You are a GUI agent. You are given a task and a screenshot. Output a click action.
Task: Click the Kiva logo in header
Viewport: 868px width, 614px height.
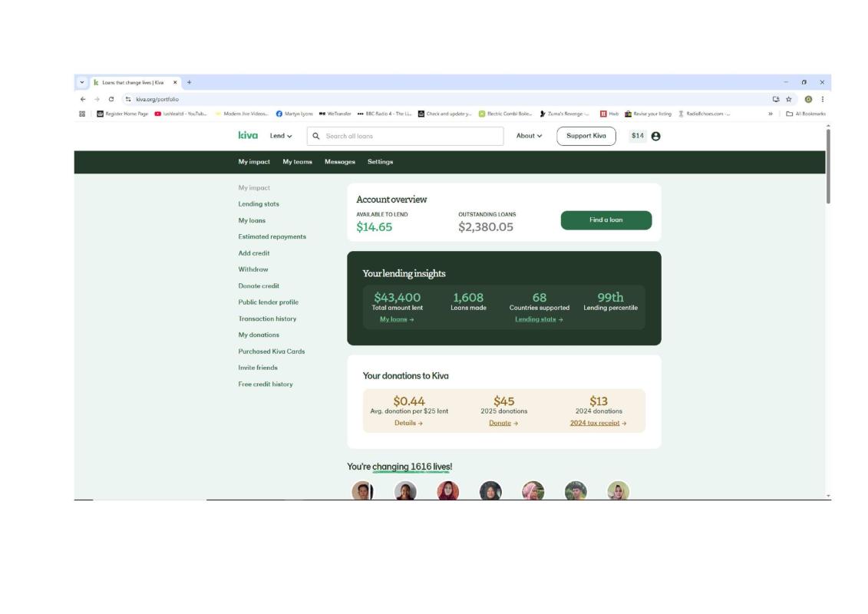(248, 136)
